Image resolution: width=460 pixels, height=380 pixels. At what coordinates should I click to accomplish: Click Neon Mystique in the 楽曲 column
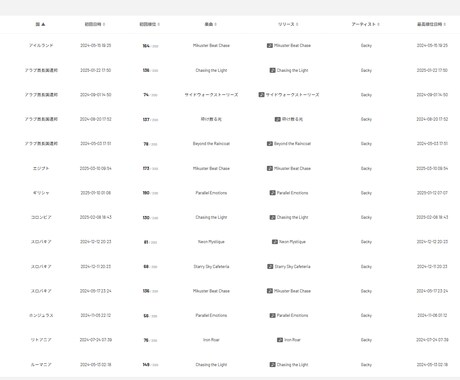[x=211, y=242]
